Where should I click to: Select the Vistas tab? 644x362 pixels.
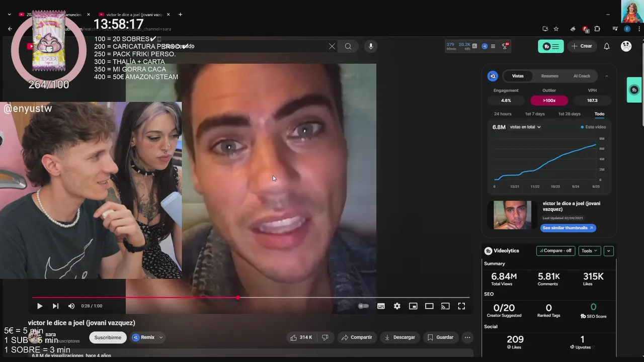point(518,76)
